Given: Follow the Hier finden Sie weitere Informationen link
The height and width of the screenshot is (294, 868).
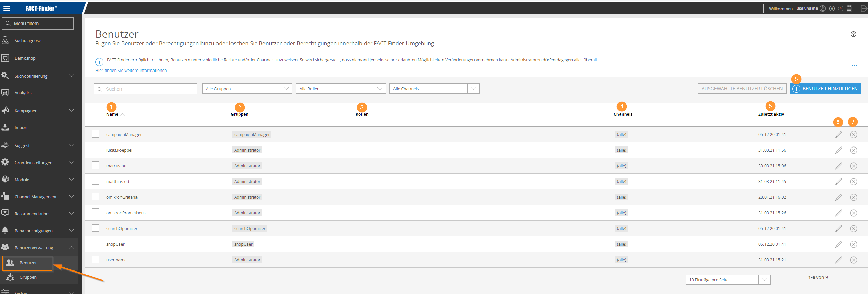Looking at the screenshot, I should 131,71.
